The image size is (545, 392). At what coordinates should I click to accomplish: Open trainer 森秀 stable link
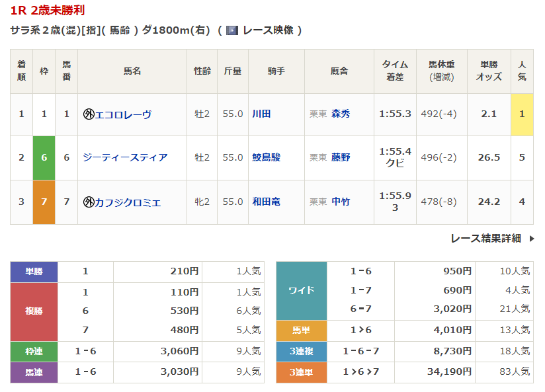341,114
